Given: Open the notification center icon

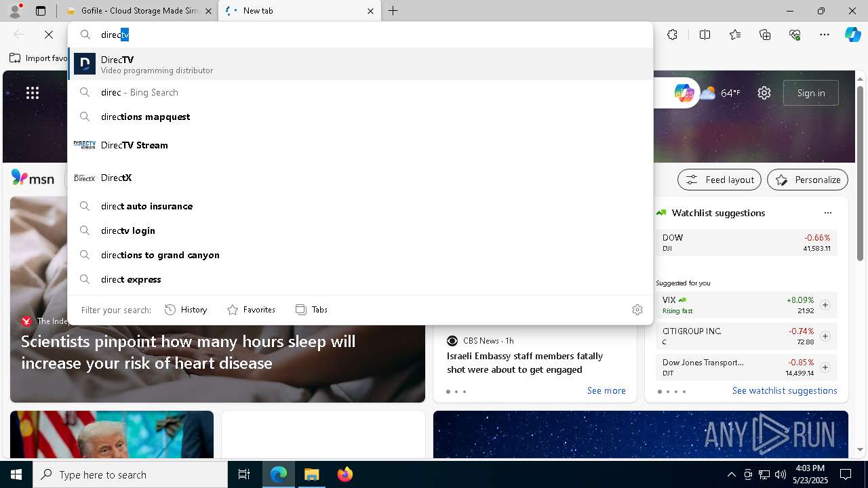Looking at the screenshot, I should click(x=846, y=474).
